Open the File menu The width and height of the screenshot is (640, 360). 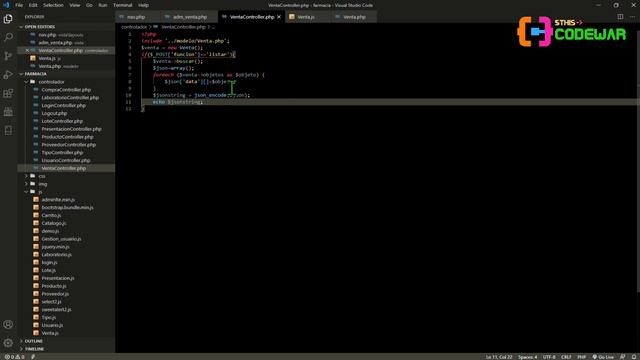[19, 5]
